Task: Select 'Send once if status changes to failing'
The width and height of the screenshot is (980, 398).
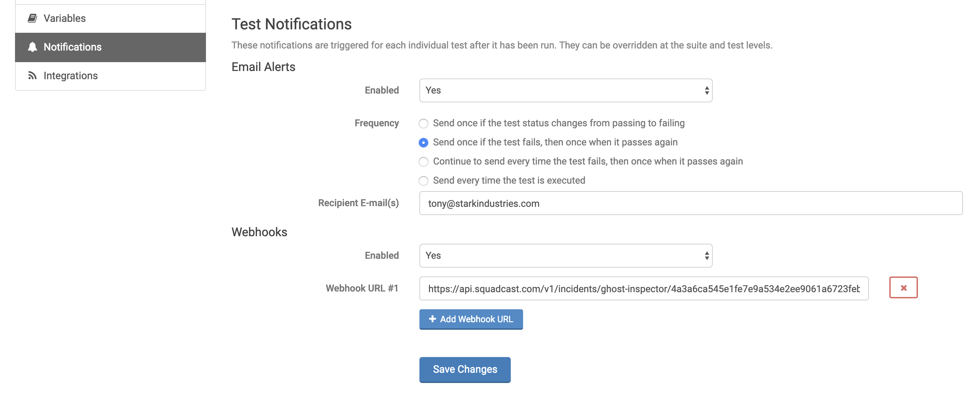Action: coord(424,124)
